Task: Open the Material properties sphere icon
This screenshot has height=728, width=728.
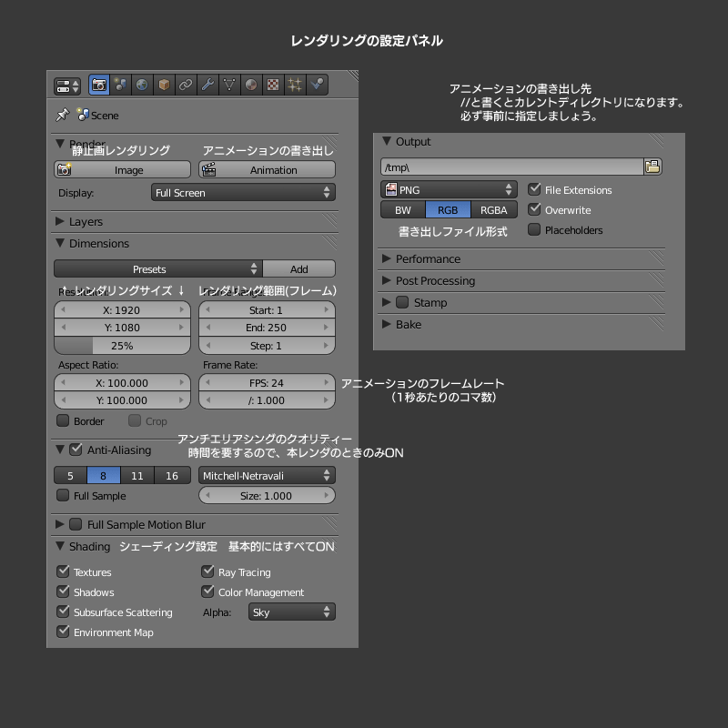Action: [x=251, y=86]
